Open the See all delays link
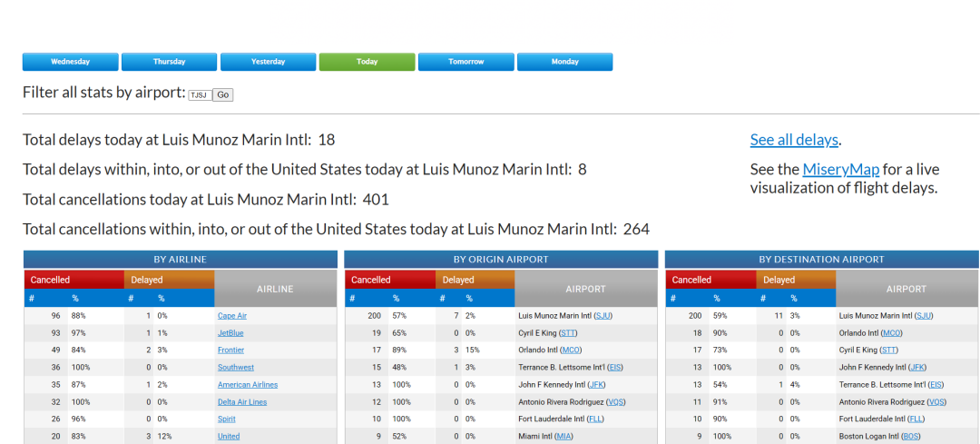Image resolution: width=980 pixels, height=444 pixels. (x=793, y=140)
